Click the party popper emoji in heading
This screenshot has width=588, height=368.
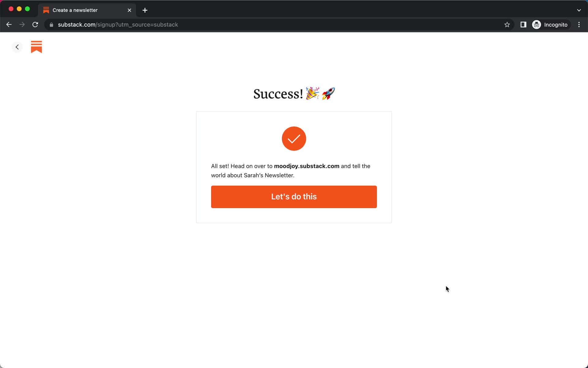click(312, 93)
